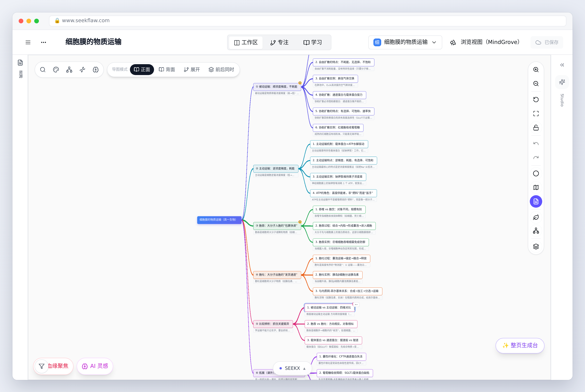Click the AI 灵感 button
The width and height of the screenshot is (585, 392).
pyautogui.click(x=95, y=366)
